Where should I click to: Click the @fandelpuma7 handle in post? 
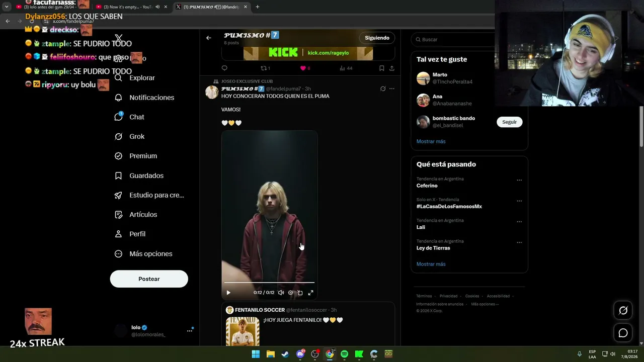point(284,89)
